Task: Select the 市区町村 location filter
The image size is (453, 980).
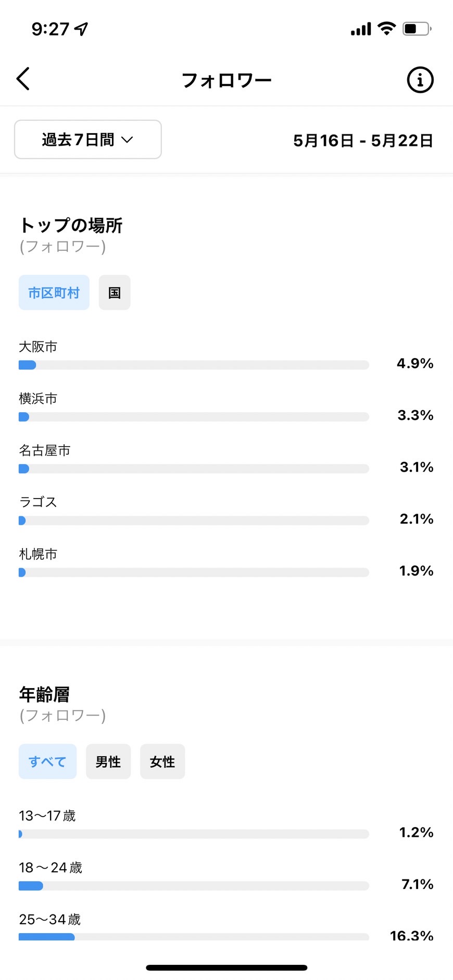Action: (x=54, y=292)
